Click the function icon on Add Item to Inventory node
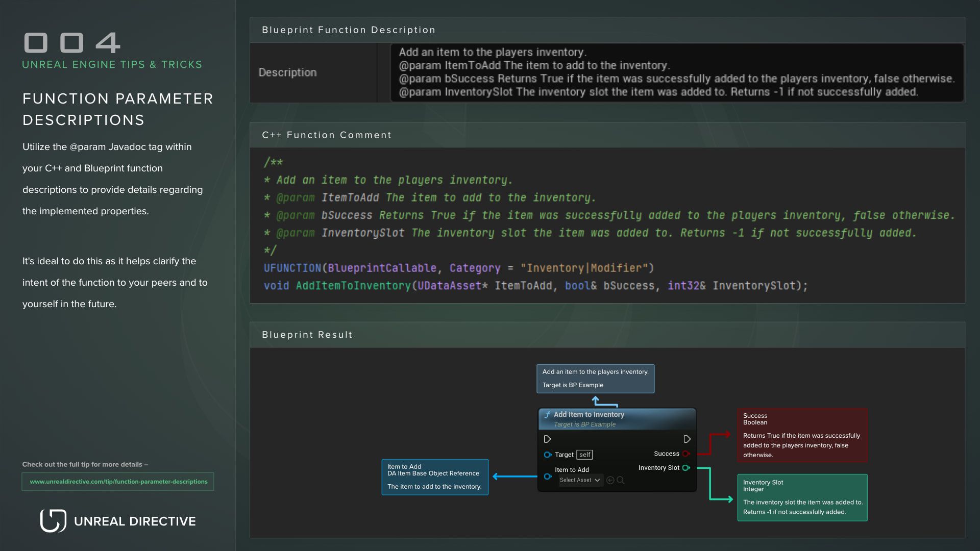 [547, 414]
